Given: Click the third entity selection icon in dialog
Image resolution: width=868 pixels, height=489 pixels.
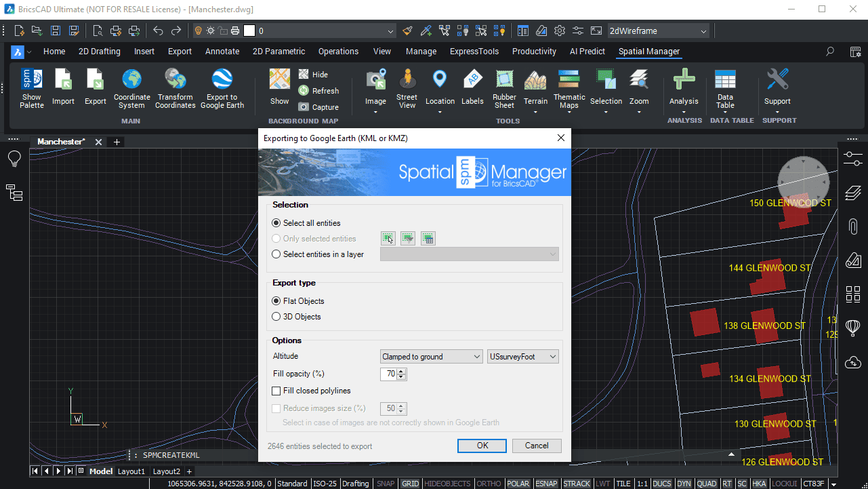Looking at the screenshot, I should point(428,238).
